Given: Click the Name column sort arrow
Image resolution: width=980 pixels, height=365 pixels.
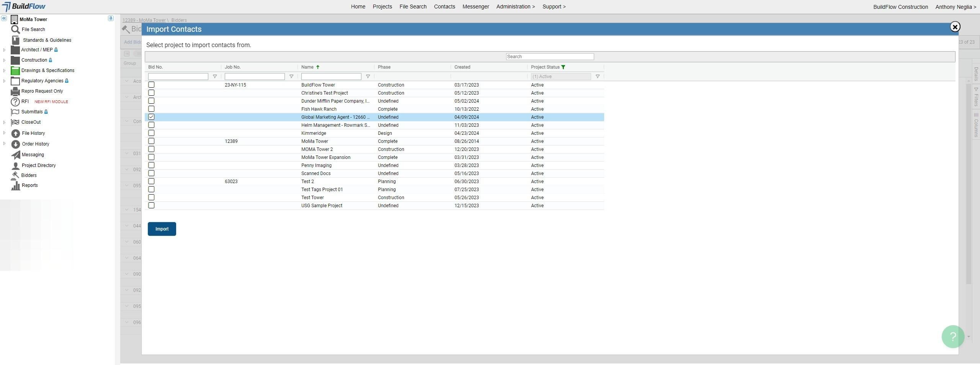Looking at the screenshot, I should (318, 67).
